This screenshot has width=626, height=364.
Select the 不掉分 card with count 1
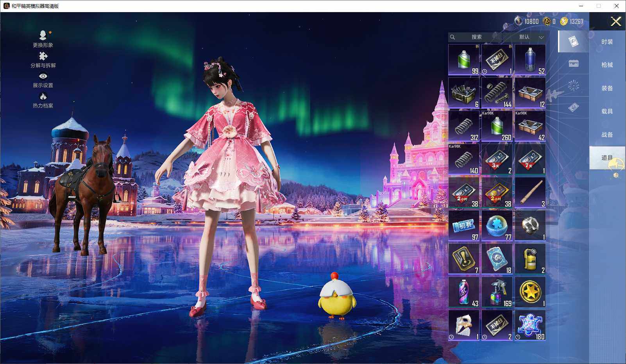497,59
